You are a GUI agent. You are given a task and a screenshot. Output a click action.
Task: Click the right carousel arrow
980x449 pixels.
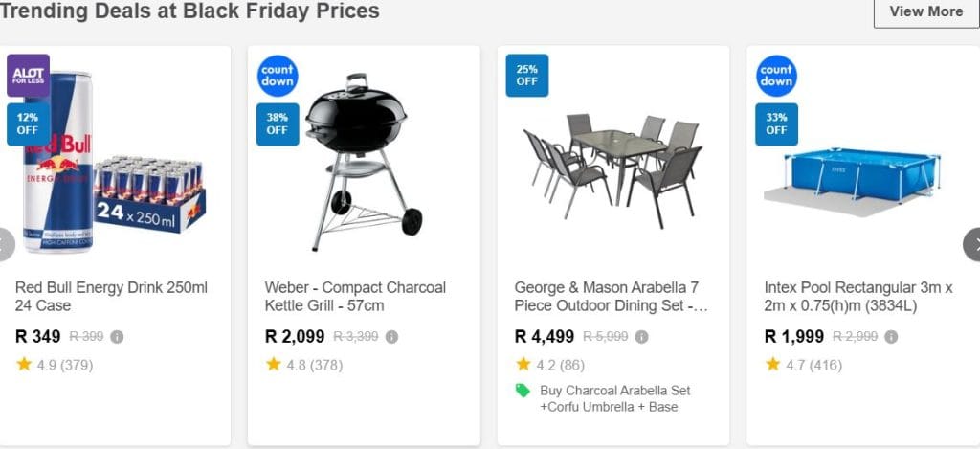pos(972,244)
